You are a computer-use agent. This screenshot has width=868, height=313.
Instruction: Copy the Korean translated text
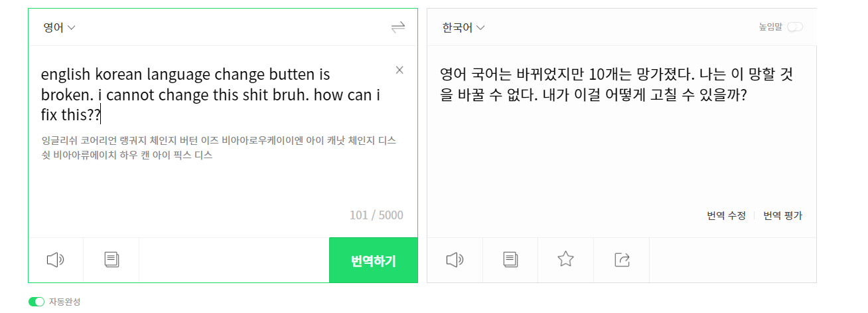[510, 260]
